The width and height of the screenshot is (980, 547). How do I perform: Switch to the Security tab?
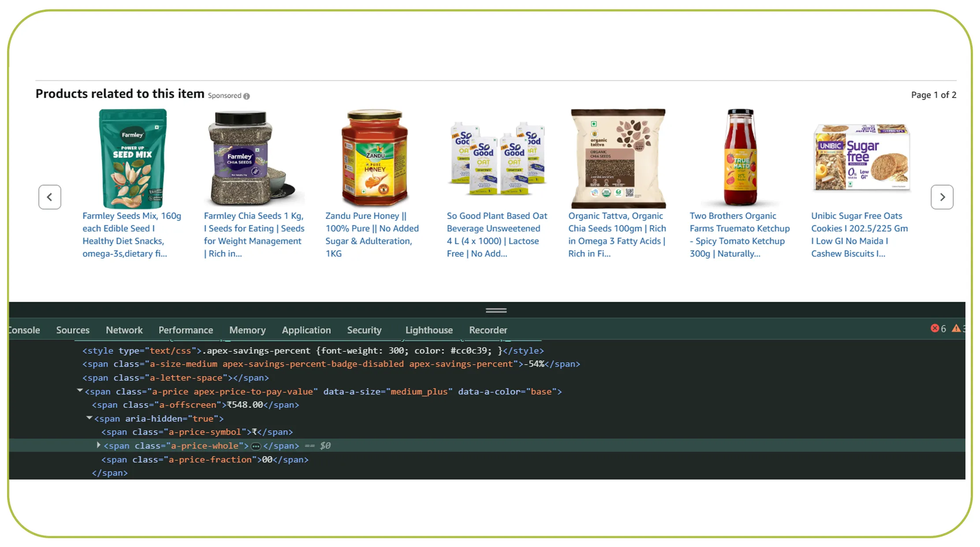pos(364,330)
